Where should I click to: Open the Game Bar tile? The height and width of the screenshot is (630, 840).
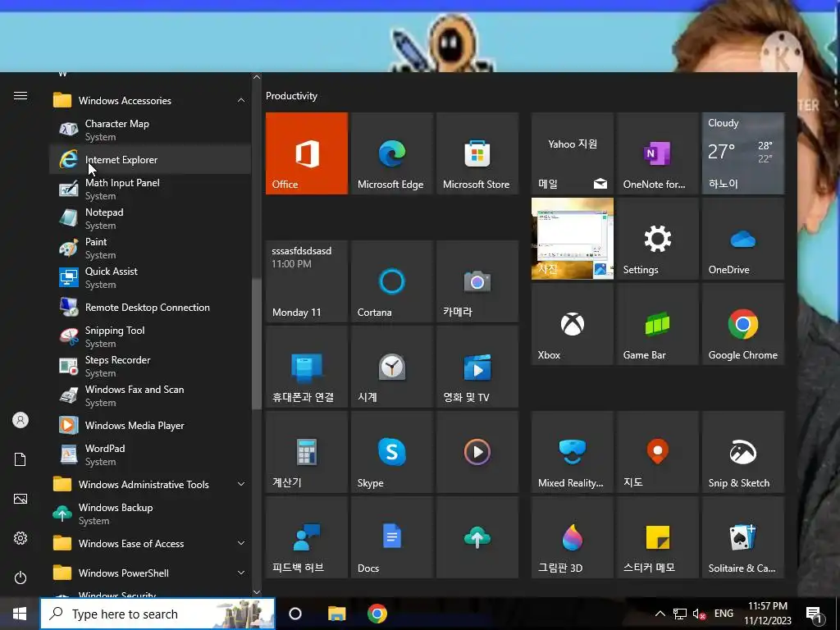click(x=657, y=324)
